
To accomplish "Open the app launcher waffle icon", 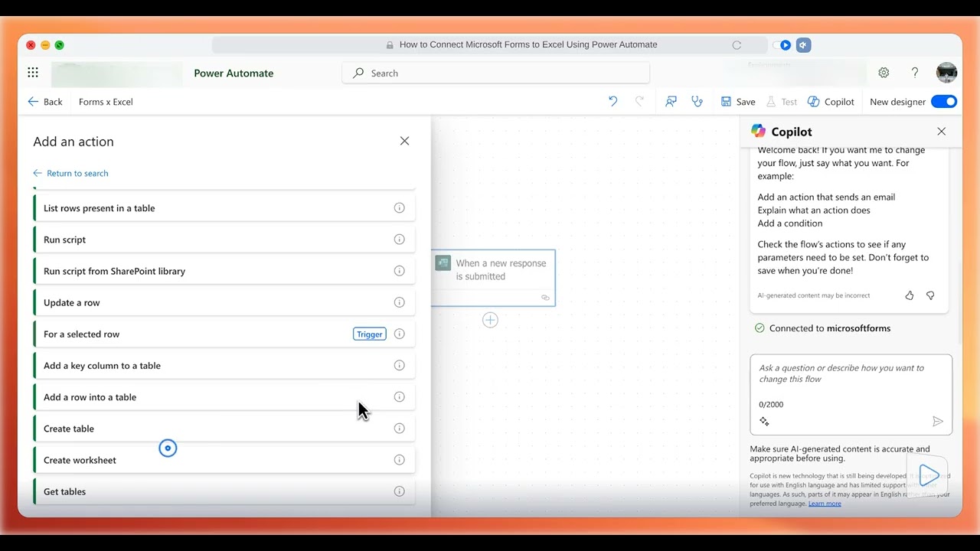I will click(33, 73).
